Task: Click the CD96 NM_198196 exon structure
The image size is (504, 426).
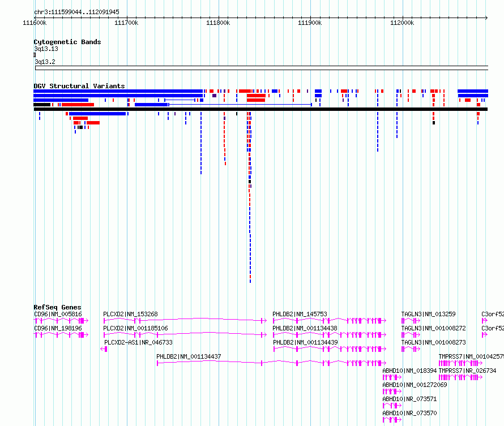Action: tap(61, 335)
